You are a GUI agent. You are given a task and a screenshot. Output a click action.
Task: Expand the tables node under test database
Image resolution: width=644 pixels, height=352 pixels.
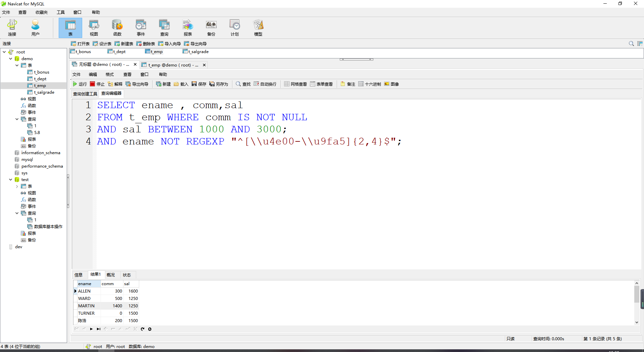click(x=17, y=186)
